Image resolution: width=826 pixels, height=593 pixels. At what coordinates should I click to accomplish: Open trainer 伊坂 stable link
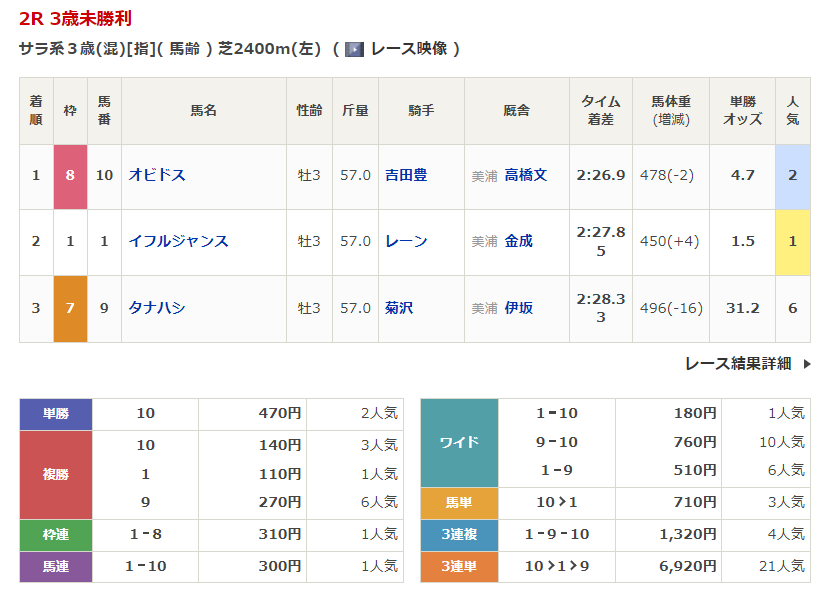tap(518, 308)
